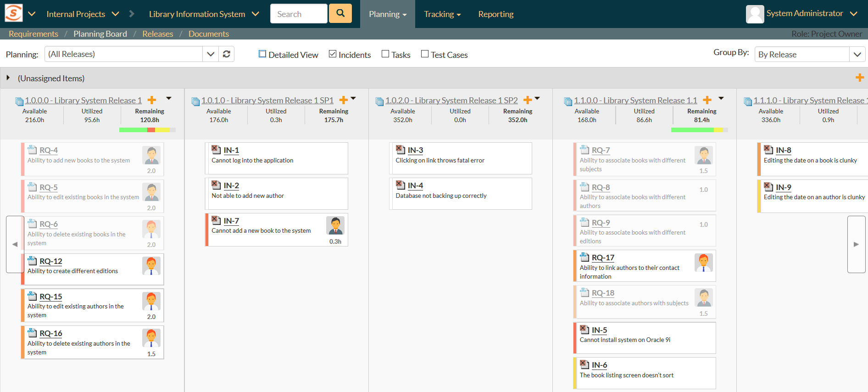Viewport: 868px width, 392px height.
Task: Open the Planning menu
Action: click(388, 14)
